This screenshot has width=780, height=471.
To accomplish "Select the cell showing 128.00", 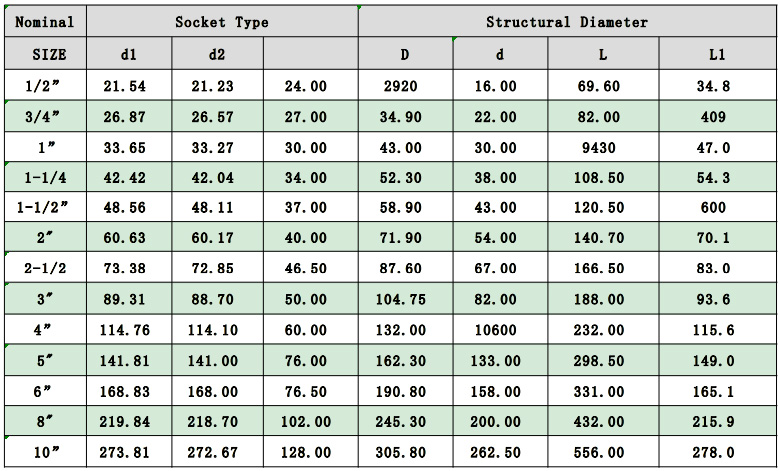I will [310, 453].
